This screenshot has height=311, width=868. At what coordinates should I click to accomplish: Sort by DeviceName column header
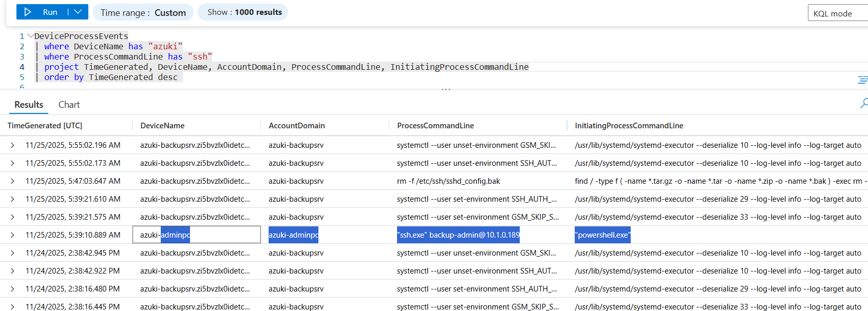click(x=162, y=126)
